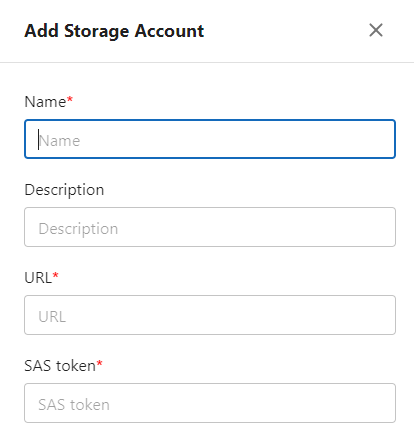414x447 pixels.
Task: Click the blinking cursor in Name box
Action: 38,140
